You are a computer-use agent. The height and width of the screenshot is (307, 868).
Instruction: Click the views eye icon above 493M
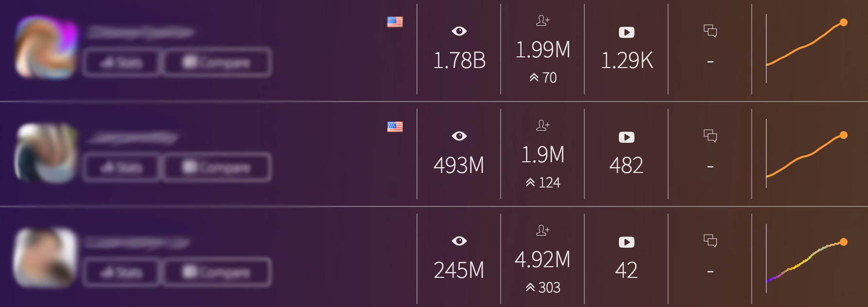click(x=459, y=136)
